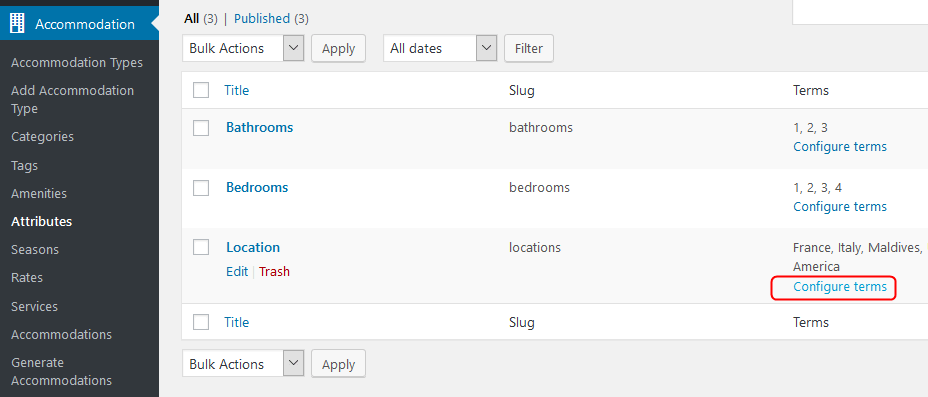Screen dimensions: 928x397
Task: Show Published attributes view
Action: coord(262,19)
